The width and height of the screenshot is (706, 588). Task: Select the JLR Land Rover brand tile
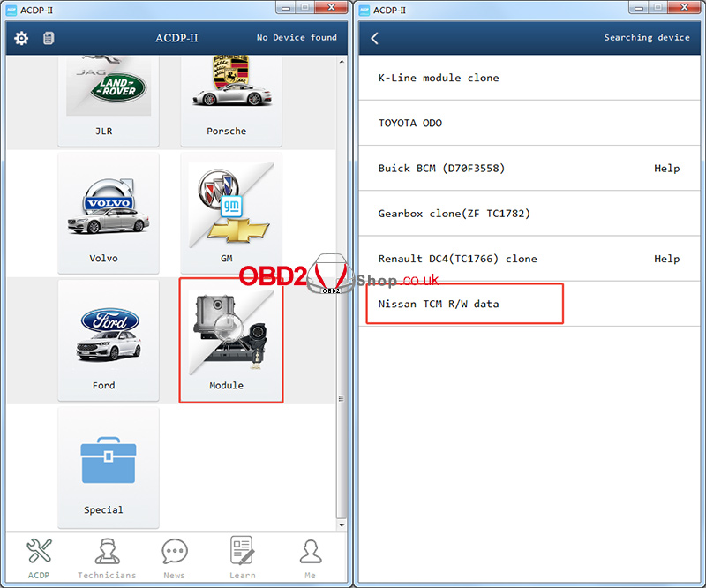click(x=108, y=101)
